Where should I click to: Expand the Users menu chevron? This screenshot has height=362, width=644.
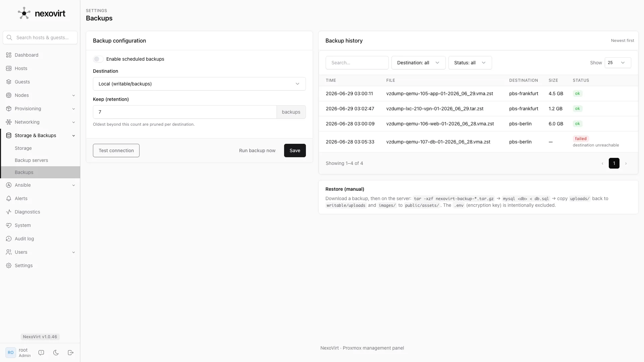73,252
